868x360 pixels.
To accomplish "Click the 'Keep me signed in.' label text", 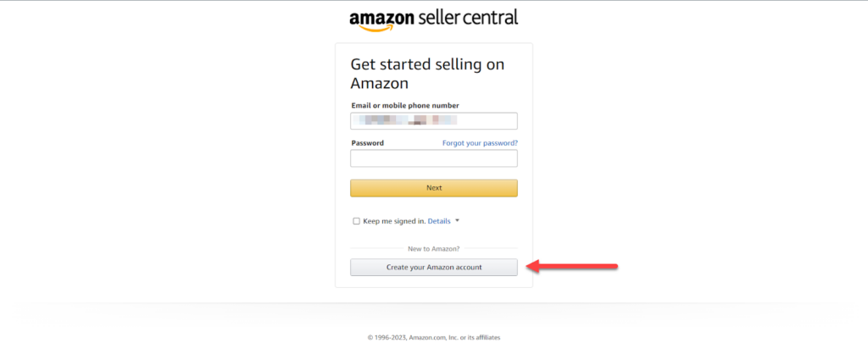I will pos(394,221).
